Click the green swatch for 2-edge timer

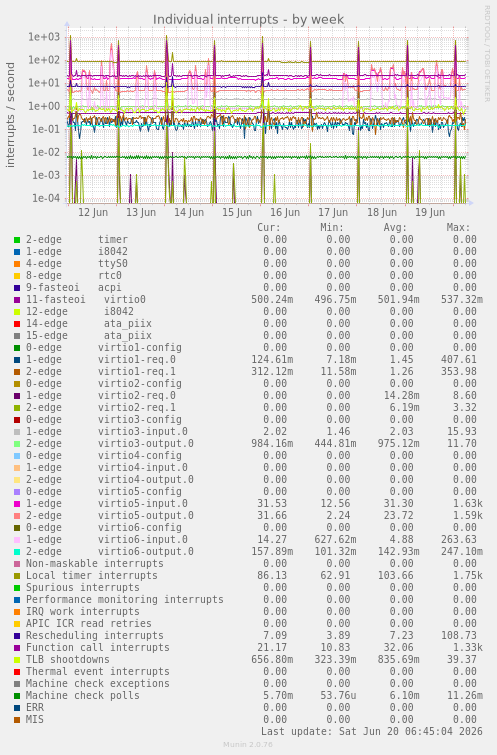coord(17,240)
